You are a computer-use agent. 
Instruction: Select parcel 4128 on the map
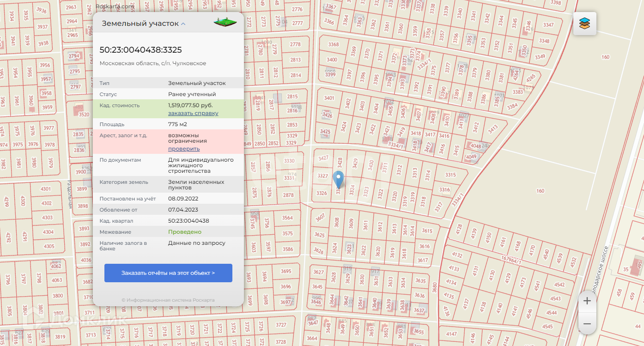[x=458, y=228]
